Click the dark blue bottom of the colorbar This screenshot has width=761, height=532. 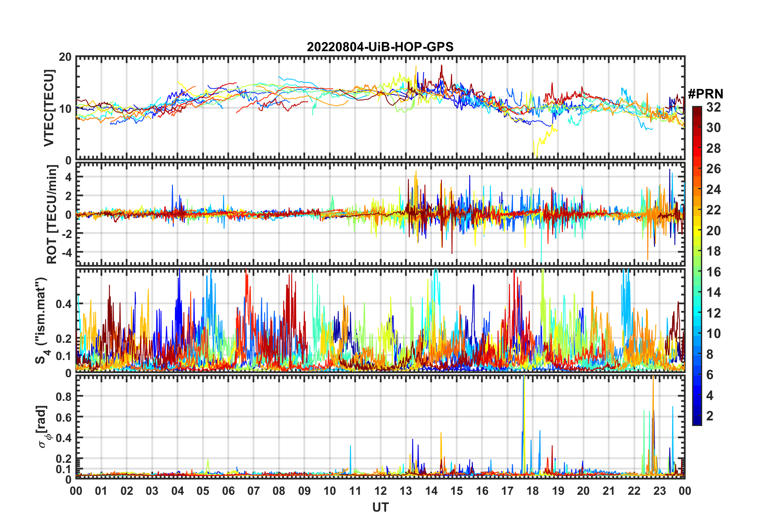coord(697,422)
